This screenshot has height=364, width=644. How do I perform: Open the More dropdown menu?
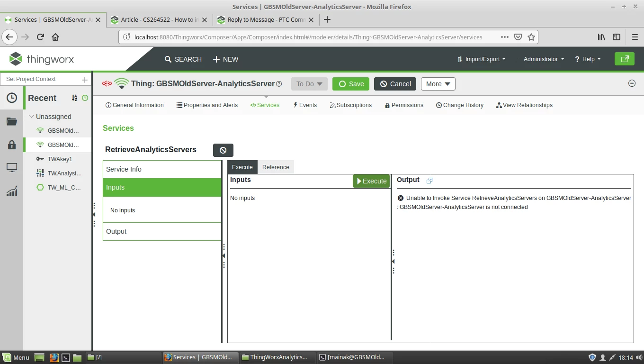pyautogui.click(x=438, y=84)
